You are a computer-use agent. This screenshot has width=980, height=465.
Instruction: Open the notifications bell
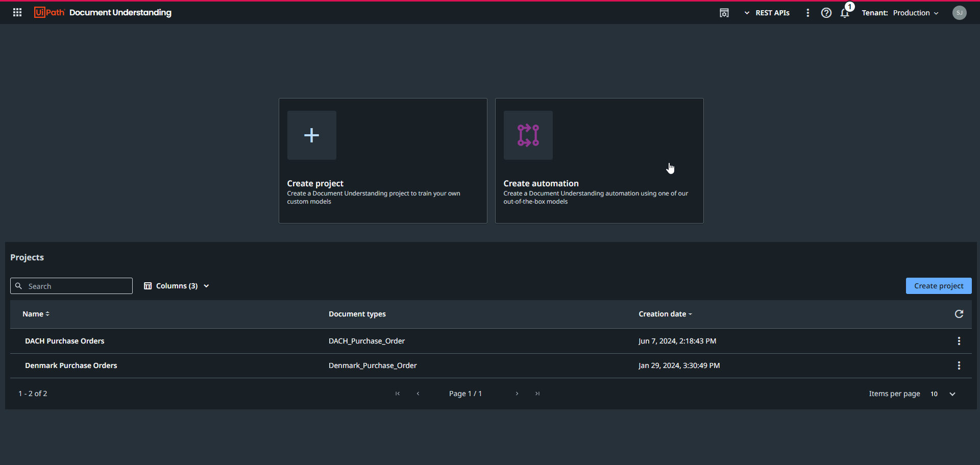coord(845,13)
